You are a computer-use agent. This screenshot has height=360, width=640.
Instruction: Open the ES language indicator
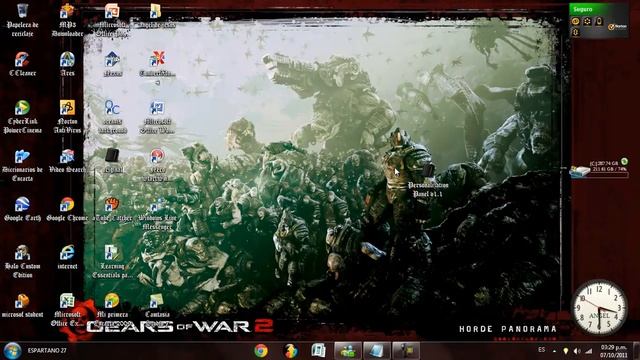tap(542, 350)
